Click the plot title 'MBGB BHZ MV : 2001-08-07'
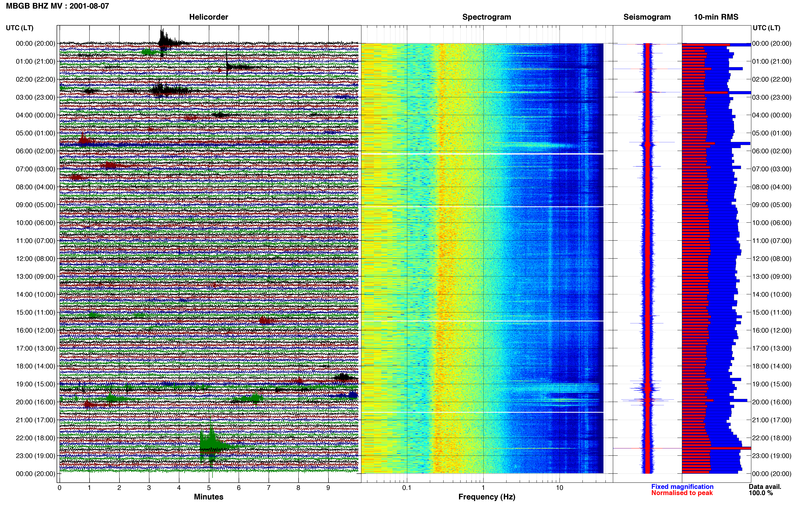The image size is (812, 508). [57, 6]
